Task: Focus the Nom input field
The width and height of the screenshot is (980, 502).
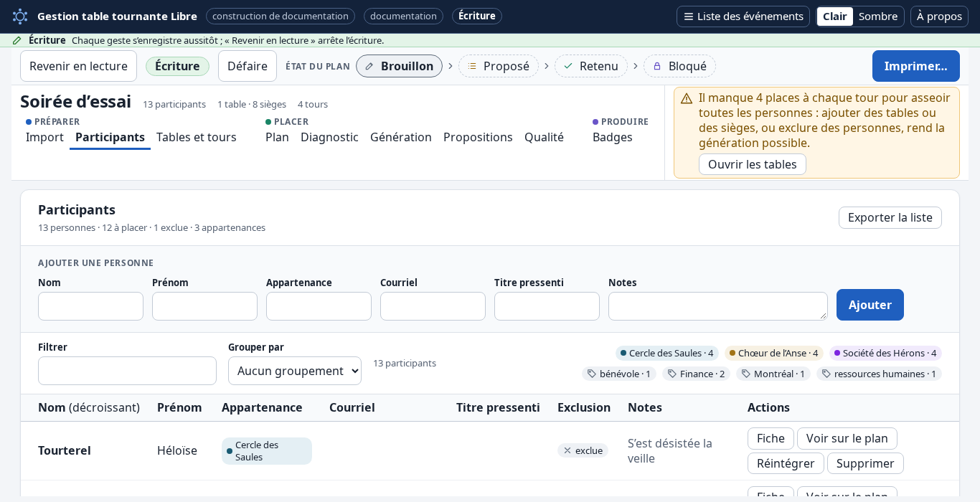Action: point(90,306)
